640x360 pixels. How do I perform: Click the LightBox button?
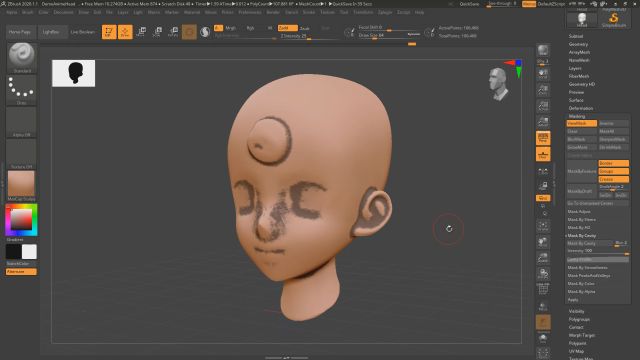(x=51, y=32)
